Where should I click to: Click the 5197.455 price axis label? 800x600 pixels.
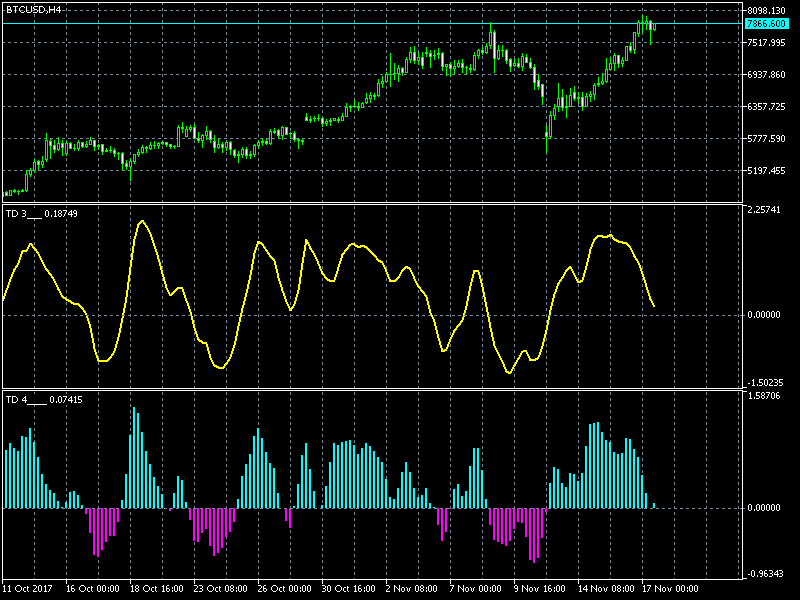coord(766,170)
